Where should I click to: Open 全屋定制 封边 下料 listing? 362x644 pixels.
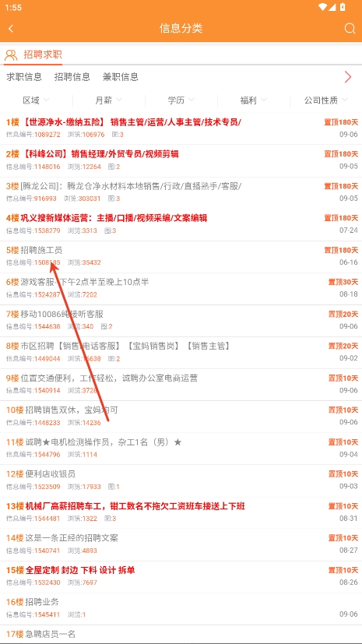(x=181, y=576)
